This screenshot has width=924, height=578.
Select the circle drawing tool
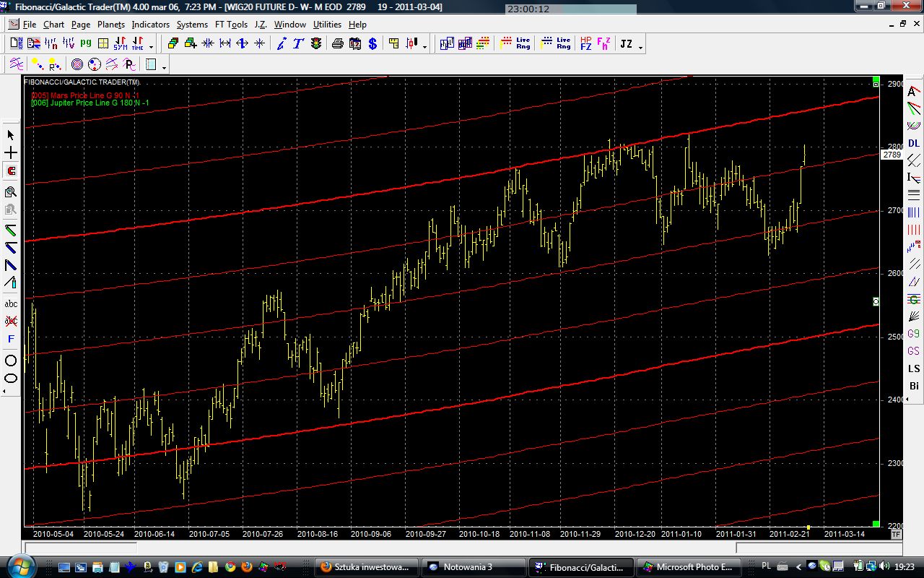[x=11, y=361]
